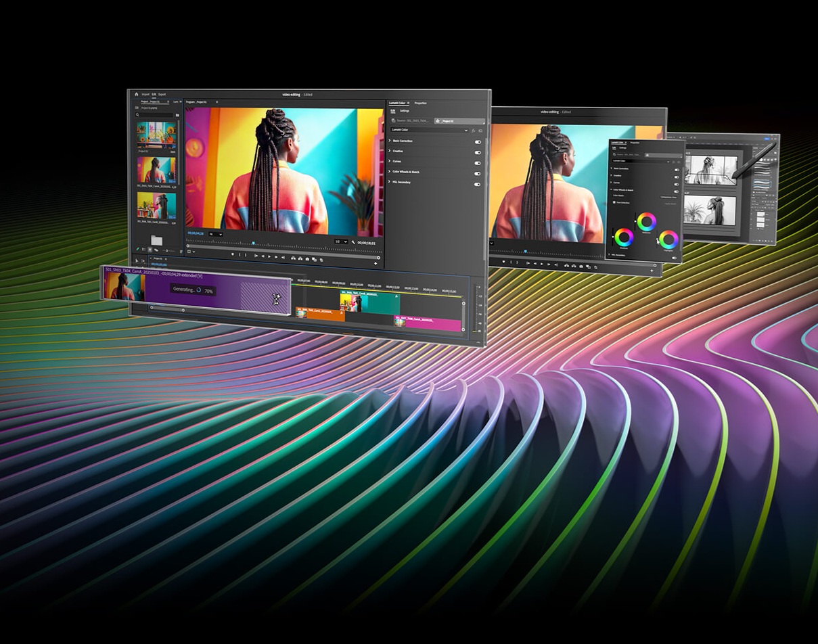The image size is (818, 644).
Task: Open the Settings tab in Lumetri Color
Action: [x=405, y=110]
